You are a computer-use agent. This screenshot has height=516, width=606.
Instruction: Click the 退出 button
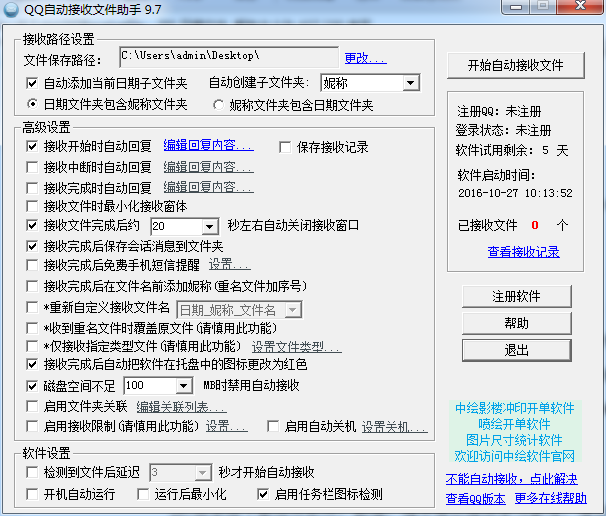tap(516, 351)
